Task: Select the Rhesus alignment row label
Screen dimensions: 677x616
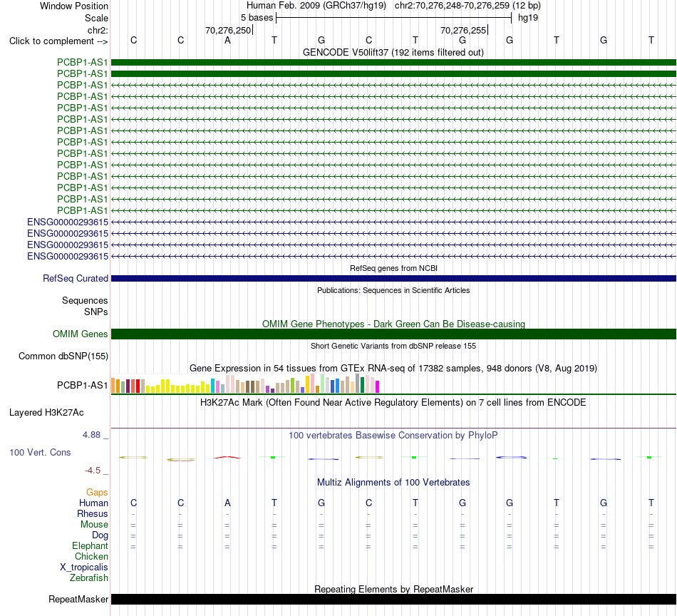Action: click(93, 513)
